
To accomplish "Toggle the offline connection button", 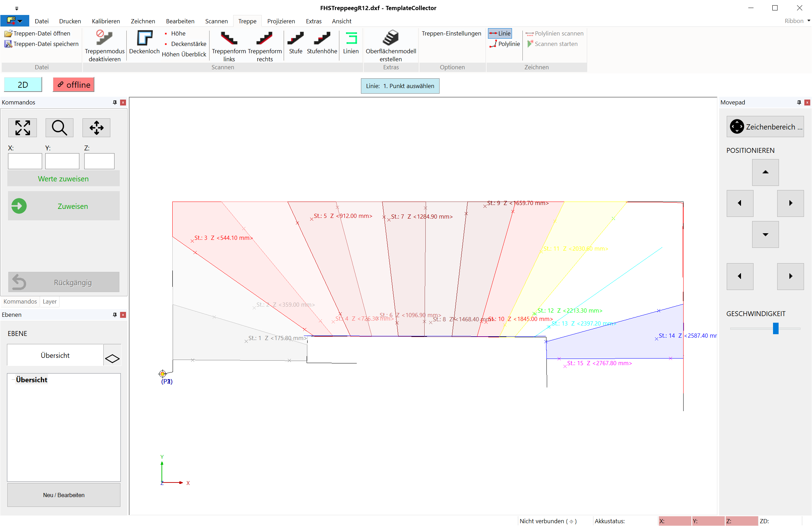I will (x=73, y=85).
